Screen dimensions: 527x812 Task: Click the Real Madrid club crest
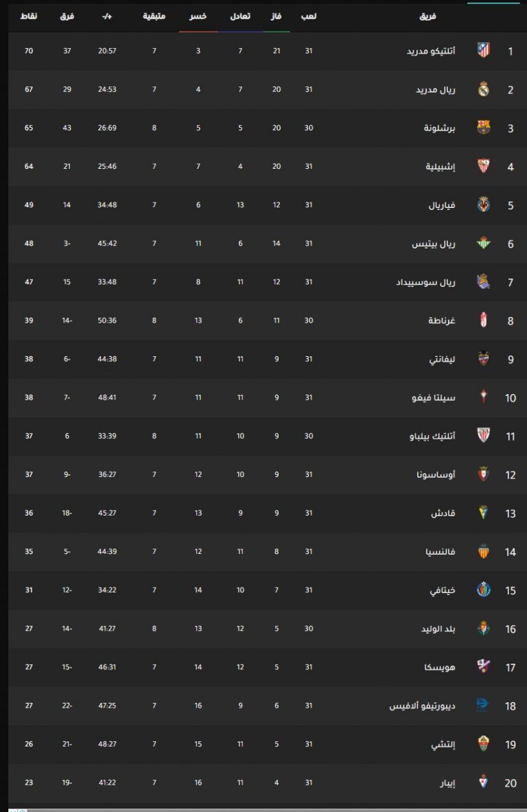[x=484, y=89]
